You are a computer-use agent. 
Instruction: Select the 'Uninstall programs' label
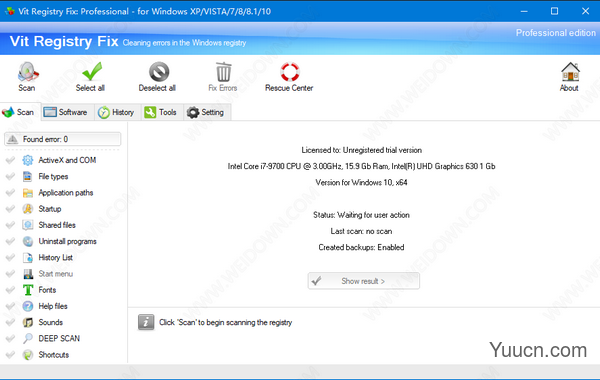(67, 241)
